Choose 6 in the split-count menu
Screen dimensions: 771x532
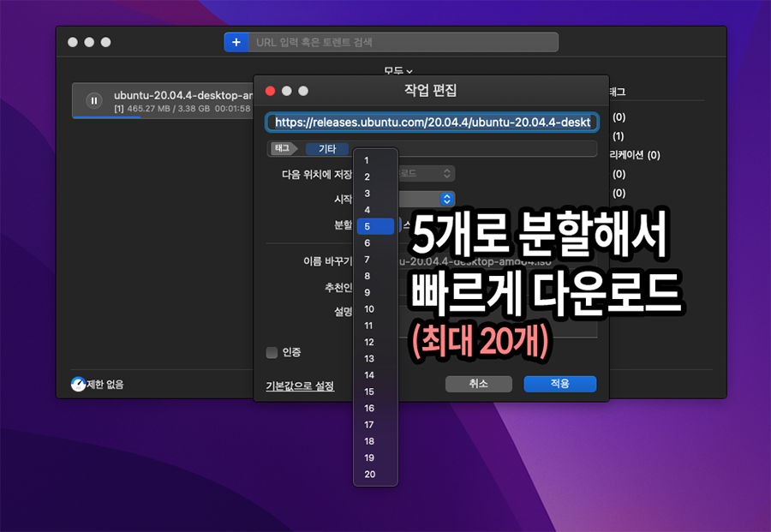[376, 243]
